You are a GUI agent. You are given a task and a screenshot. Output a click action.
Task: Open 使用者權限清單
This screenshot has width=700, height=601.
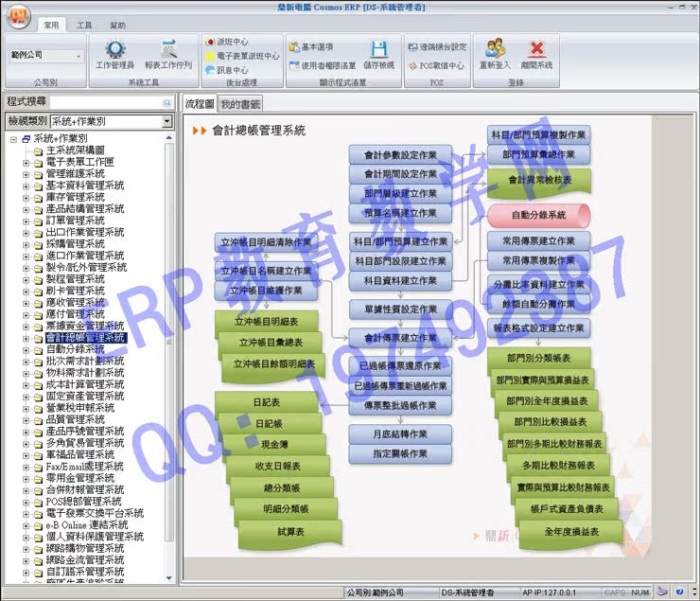click(x=323, y=65)
